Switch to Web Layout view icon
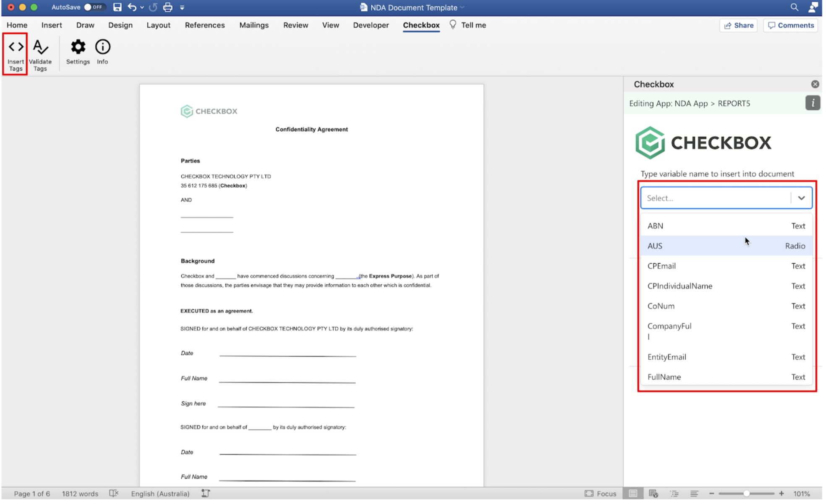 coord(653,494)
